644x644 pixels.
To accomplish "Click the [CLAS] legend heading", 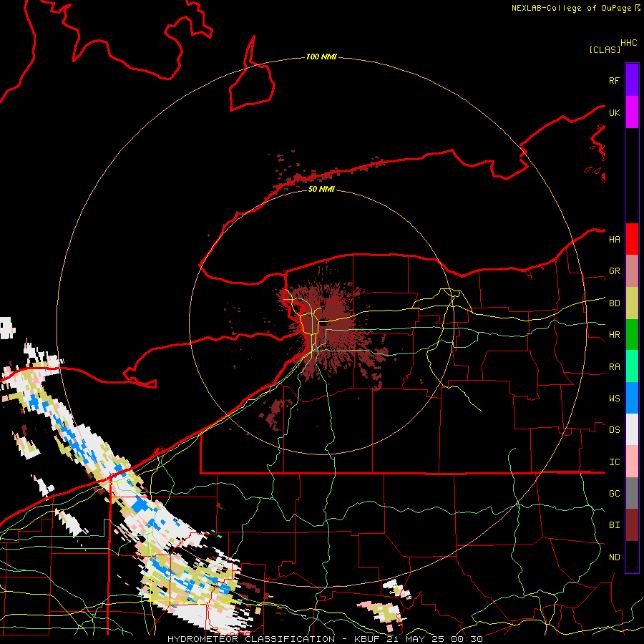I will (605, 49).
